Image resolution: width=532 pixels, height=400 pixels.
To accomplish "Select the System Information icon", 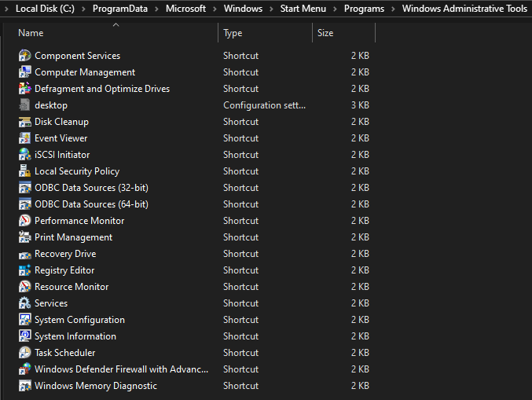I will coord(25,336).
